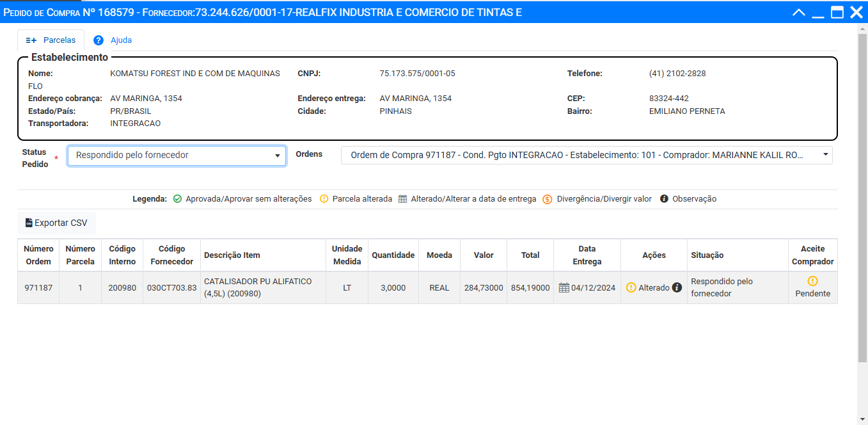Click the legend calendar icon for data de entrega
The height and width of the screenshot is (425, 868).
coord(402,199)
